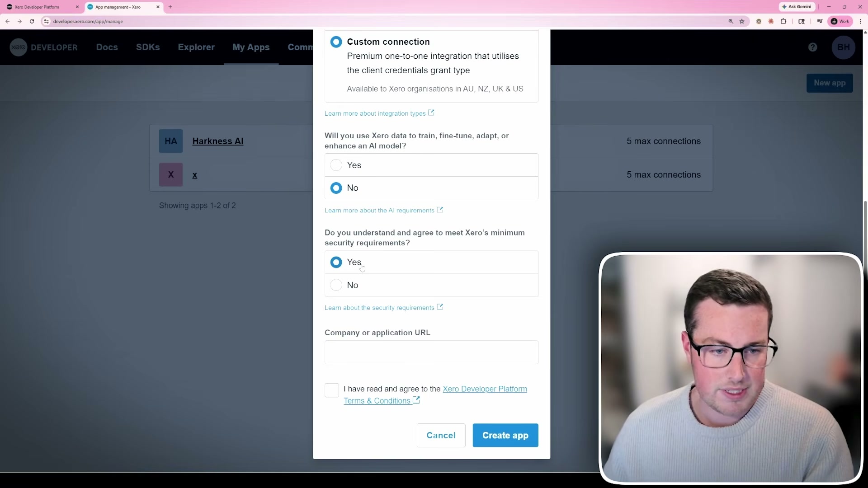This screenshot has height=488, width=868.
Task: Click the browser Forward arrow
Action: [x=19, y=21]
